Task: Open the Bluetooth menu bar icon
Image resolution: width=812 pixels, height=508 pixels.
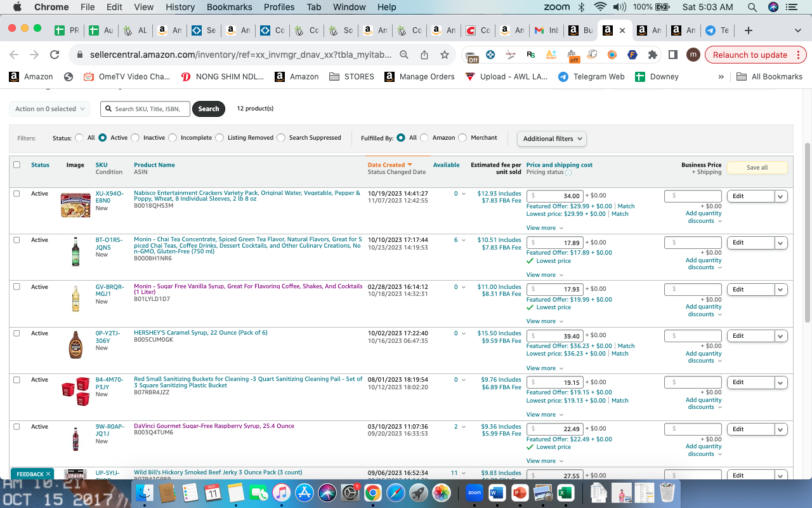Action: click(581, 7)
